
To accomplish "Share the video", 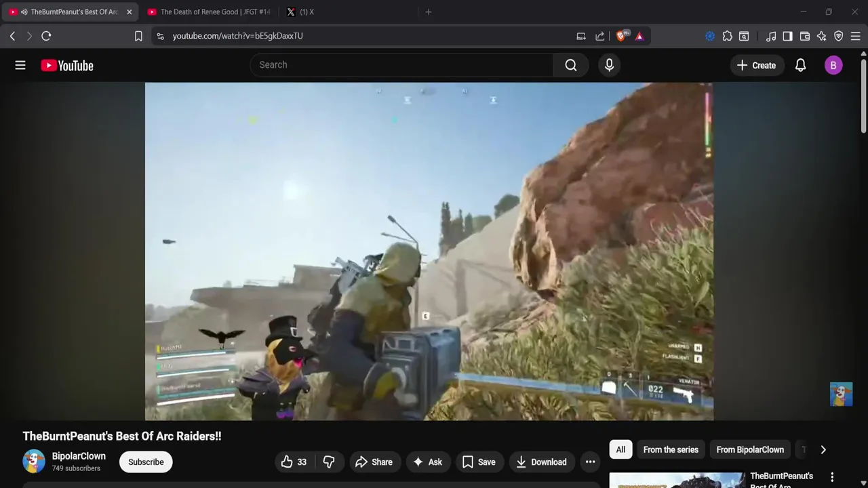I will pos(374,462).
